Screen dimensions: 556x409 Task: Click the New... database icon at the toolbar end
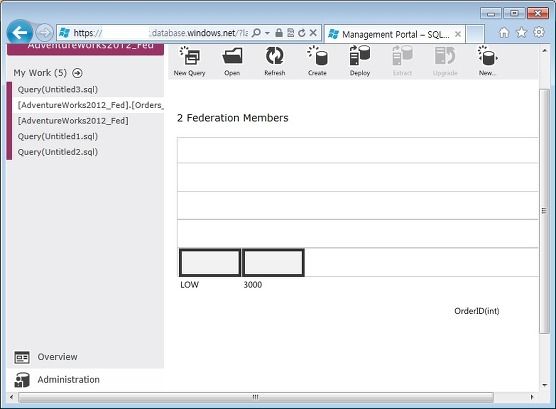[x=488, y=61]
